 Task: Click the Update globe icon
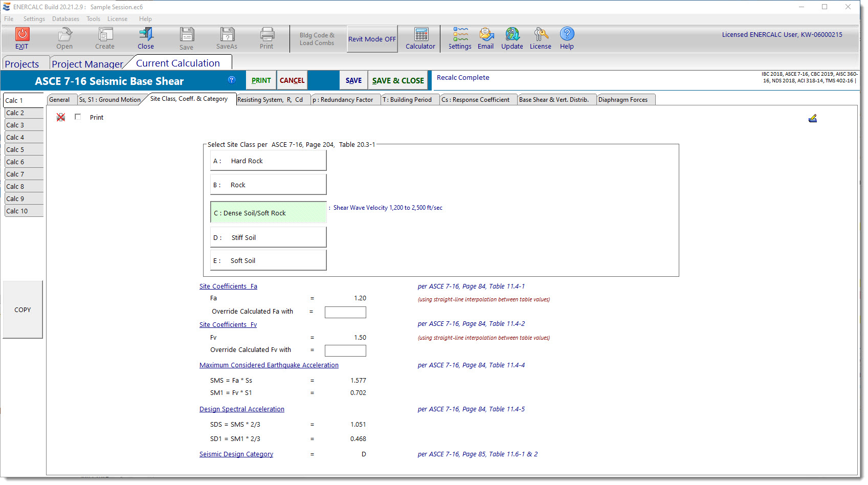pyautogui.click(x=512, y=34)
